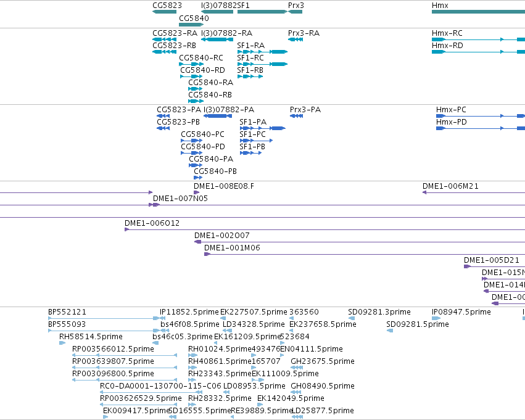The height and width of the screenshot is (420, 525).
Task: Select the Hmx-PD protein label
Action: coord(452,122)
